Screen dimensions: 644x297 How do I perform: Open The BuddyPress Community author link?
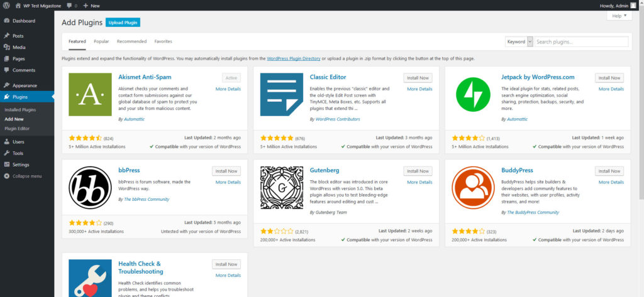[533, 212]
